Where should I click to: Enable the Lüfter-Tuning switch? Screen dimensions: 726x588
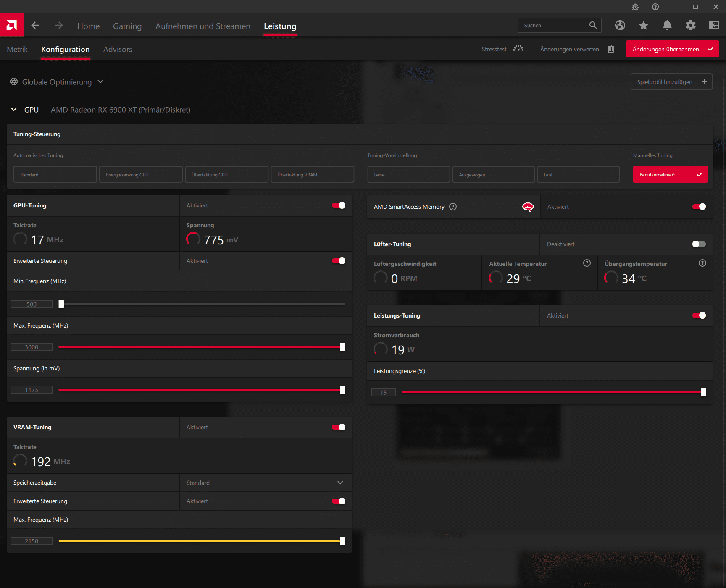(x=699, y=244)
